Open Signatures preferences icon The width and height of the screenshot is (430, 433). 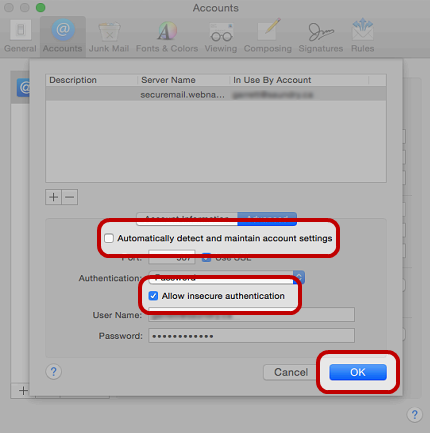point(321,36)
